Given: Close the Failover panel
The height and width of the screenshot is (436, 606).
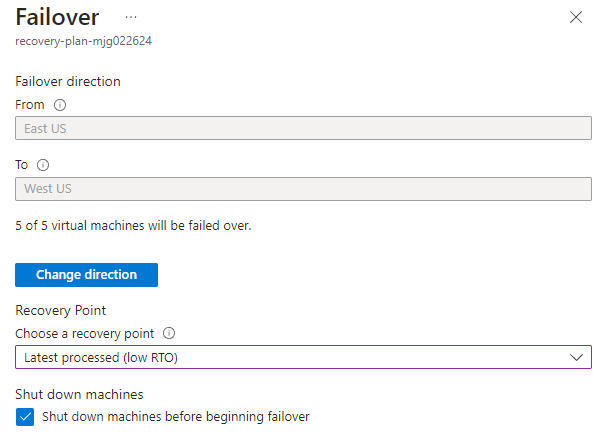Looking at the screenshot, I should coord(576,17).
